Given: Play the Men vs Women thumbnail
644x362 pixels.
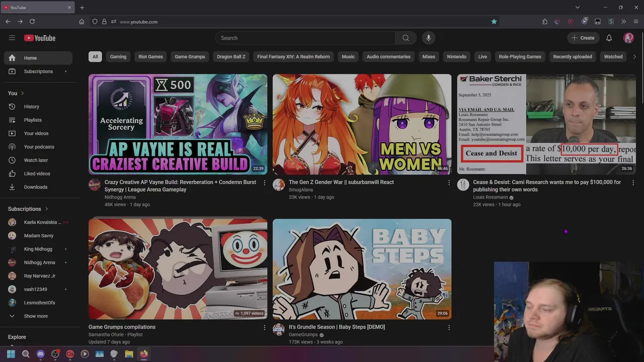Looking at the screenshot, I should tap(362, 124).
